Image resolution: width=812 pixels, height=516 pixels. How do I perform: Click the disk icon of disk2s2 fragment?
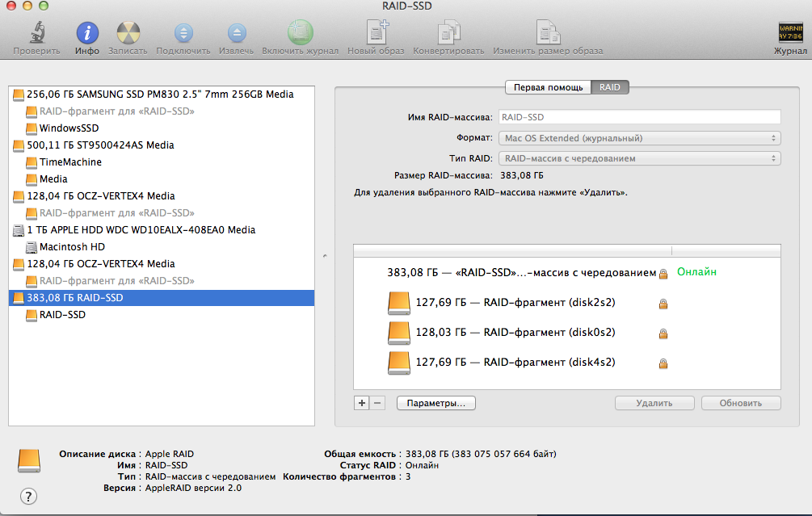click(x=399, y=304)
